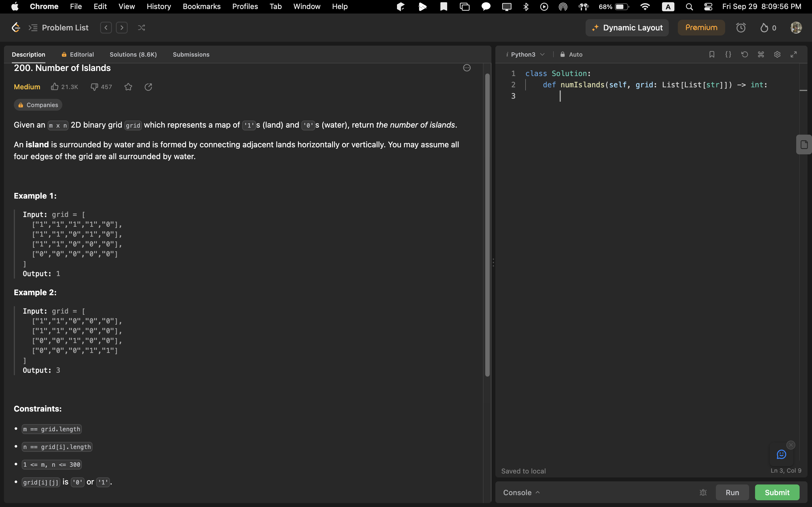The image size is (812, 507).
Task: Open the editor settings gear icon
Action: (777, 54)
